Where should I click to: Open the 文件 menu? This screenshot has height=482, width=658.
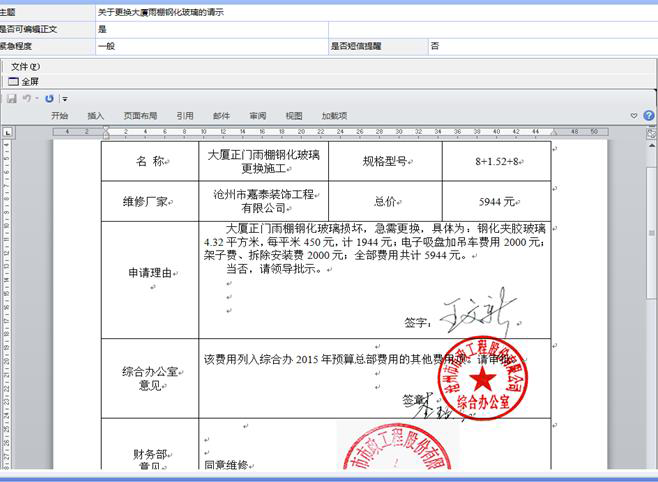[25, 66]
